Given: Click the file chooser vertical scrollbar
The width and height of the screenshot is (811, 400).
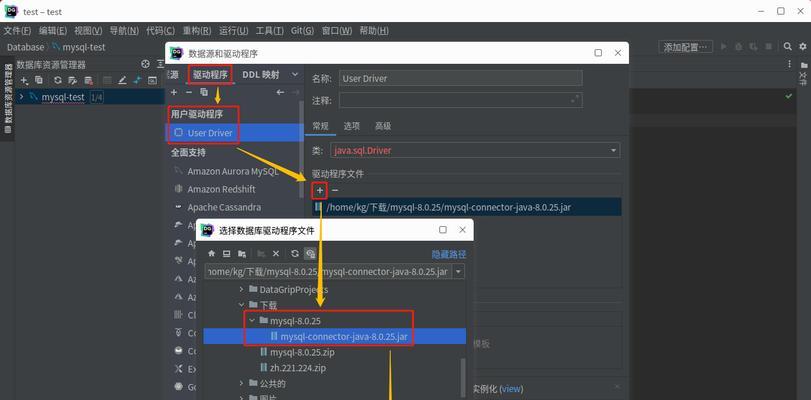Looking at the screenshot, I should click(463, 378).
